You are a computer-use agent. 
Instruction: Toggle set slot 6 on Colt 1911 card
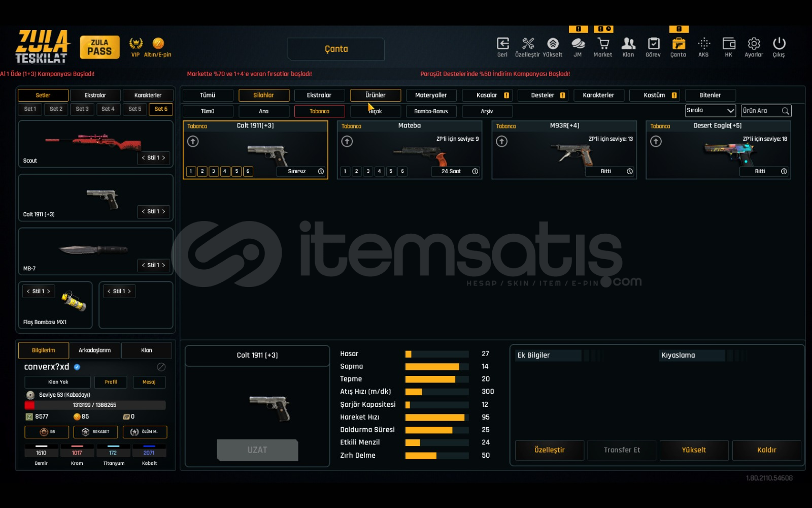(248, 171)
